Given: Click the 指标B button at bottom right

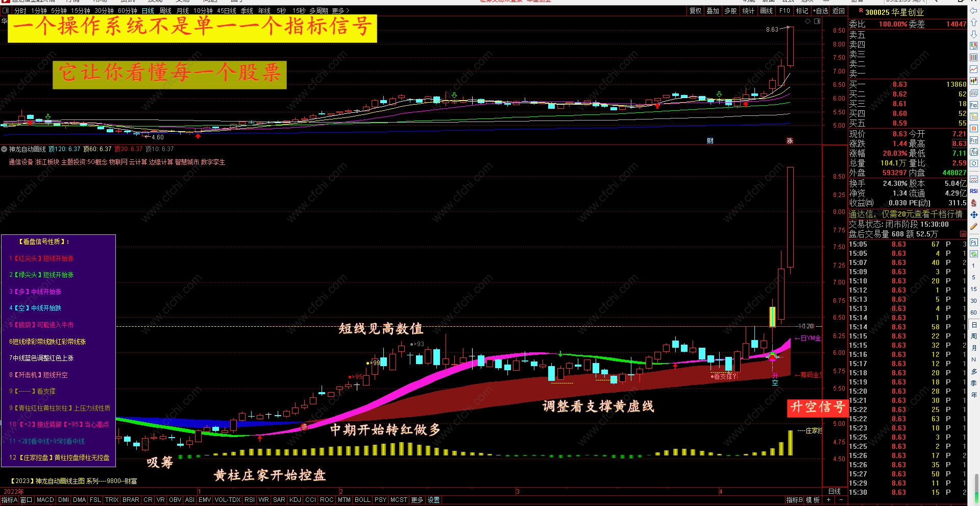Looking at the screenshot, I should 795,500.
